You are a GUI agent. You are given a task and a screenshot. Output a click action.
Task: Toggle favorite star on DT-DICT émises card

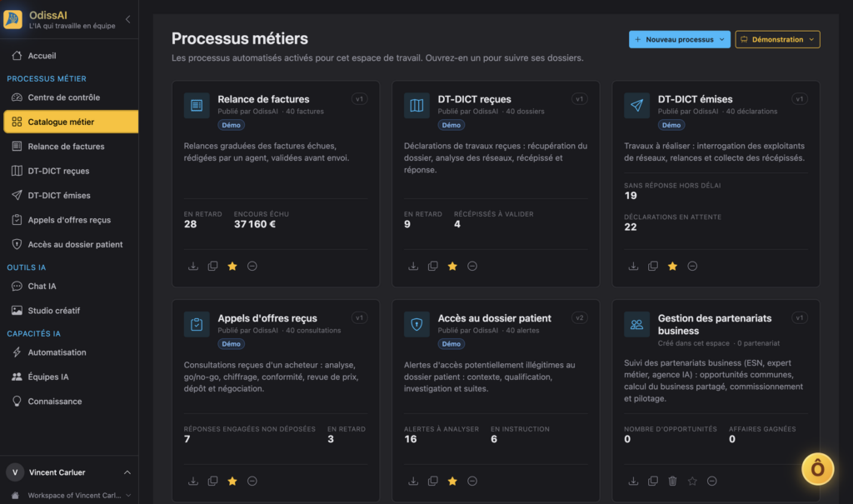coord(672,266)
